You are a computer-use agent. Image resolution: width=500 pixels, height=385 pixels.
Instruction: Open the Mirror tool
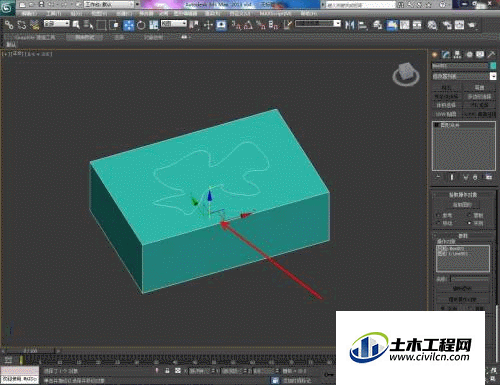click(x=349, y=25)
